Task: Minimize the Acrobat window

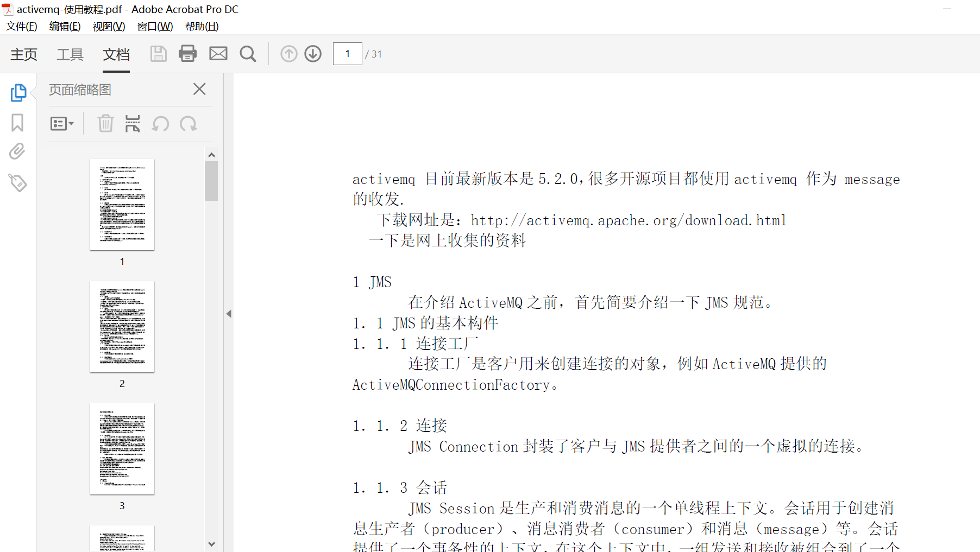Action: click(947, 9)
